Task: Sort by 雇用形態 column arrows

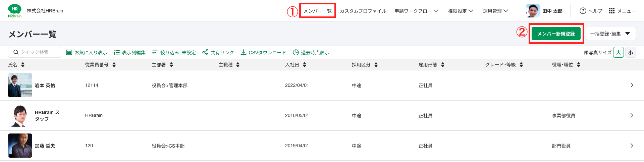Action: point(443,65)
